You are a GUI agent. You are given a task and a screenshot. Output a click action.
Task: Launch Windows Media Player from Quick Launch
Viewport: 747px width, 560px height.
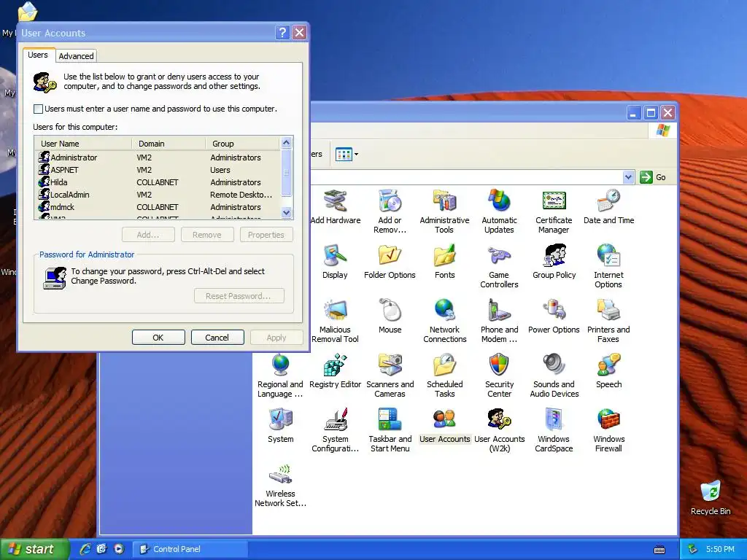coord(119,548)
